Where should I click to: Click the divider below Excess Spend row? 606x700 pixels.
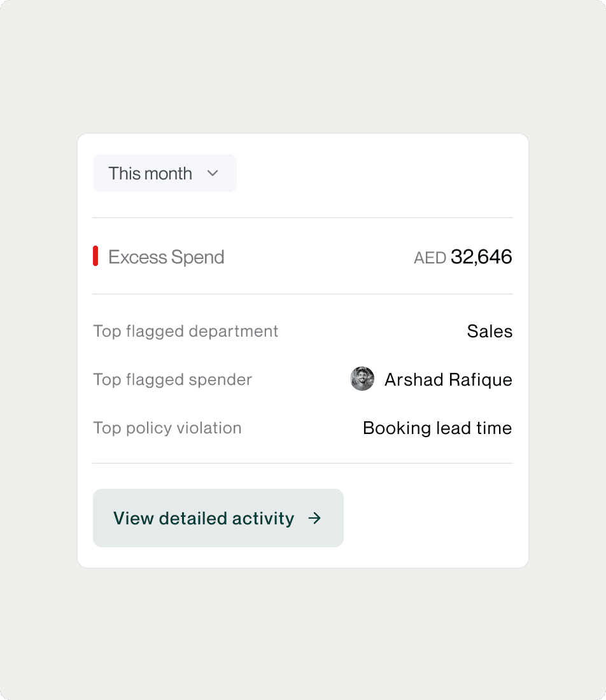pyautogui.click(x=302, y=294)
